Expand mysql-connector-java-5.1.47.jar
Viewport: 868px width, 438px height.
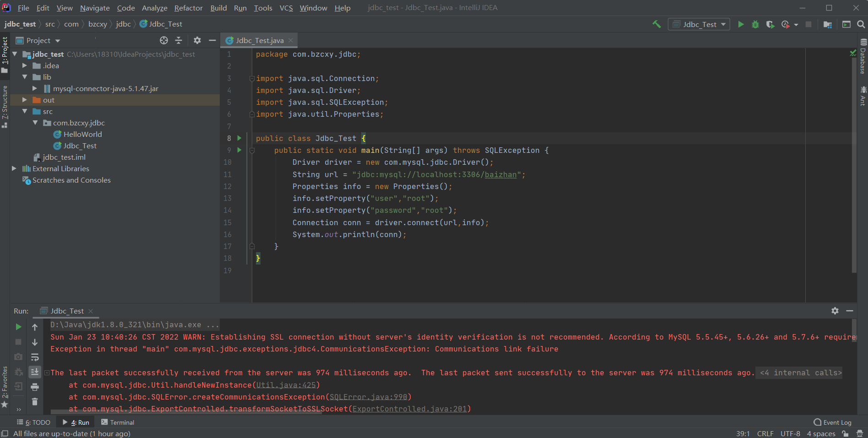pos(35,88)
